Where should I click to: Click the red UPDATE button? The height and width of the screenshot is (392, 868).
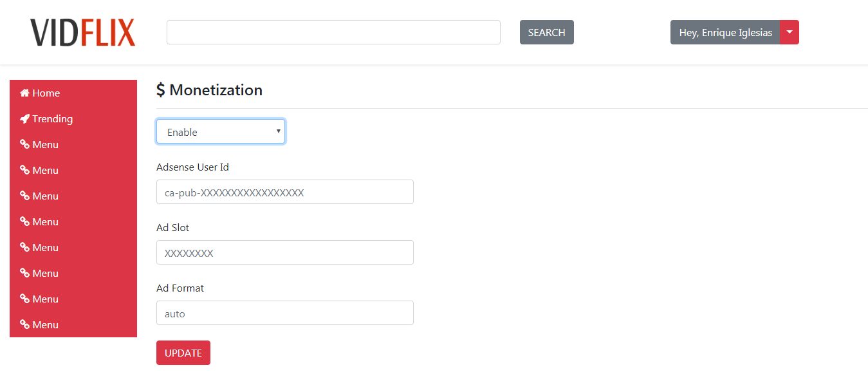click(183, 353)
